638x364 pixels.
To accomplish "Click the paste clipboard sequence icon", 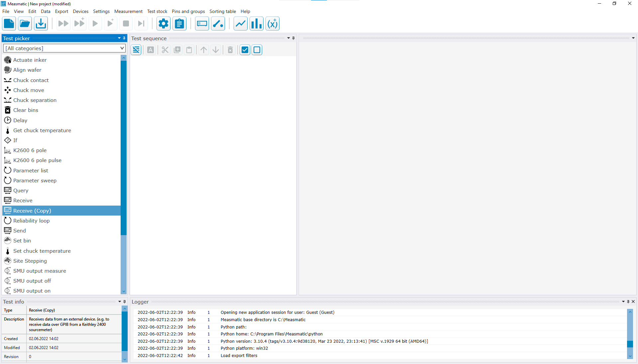I will 189,50.
